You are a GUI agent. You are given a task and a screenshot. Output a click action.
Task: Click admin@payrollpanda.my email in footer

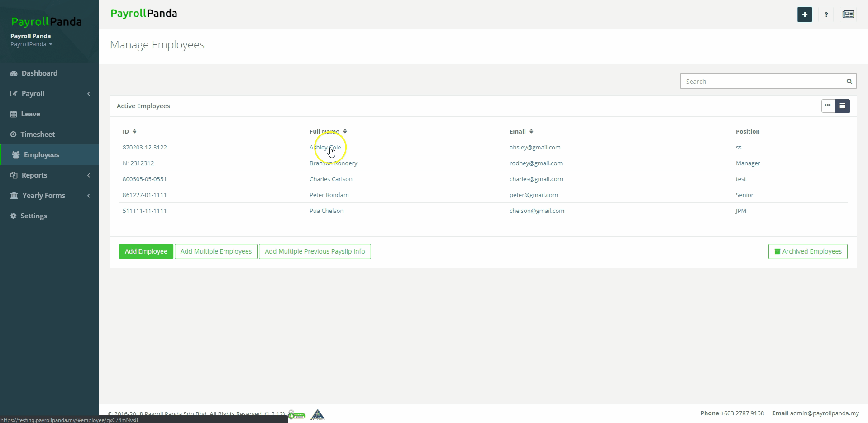click(825, 413)
